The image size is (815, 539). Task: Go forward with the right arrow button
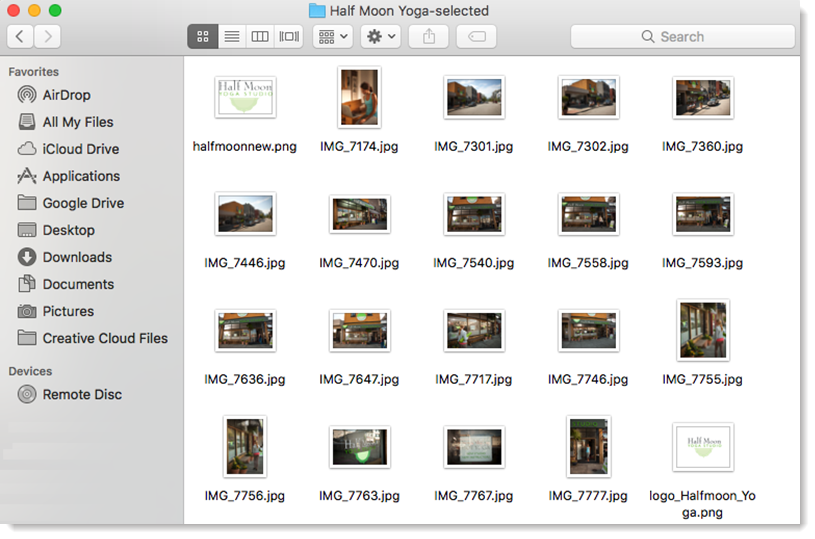(47, 36)
